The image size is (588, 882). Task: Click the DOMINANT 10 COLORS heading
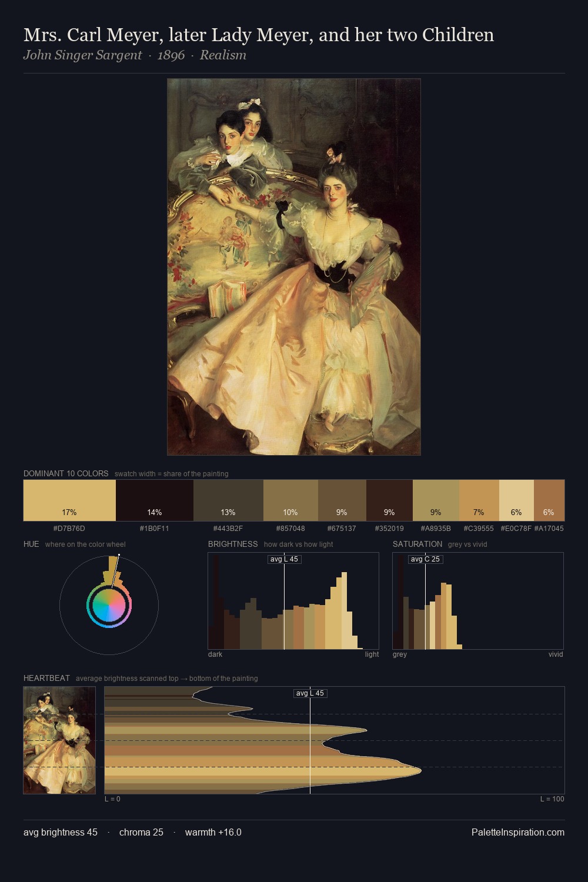[x=66, y=473]
